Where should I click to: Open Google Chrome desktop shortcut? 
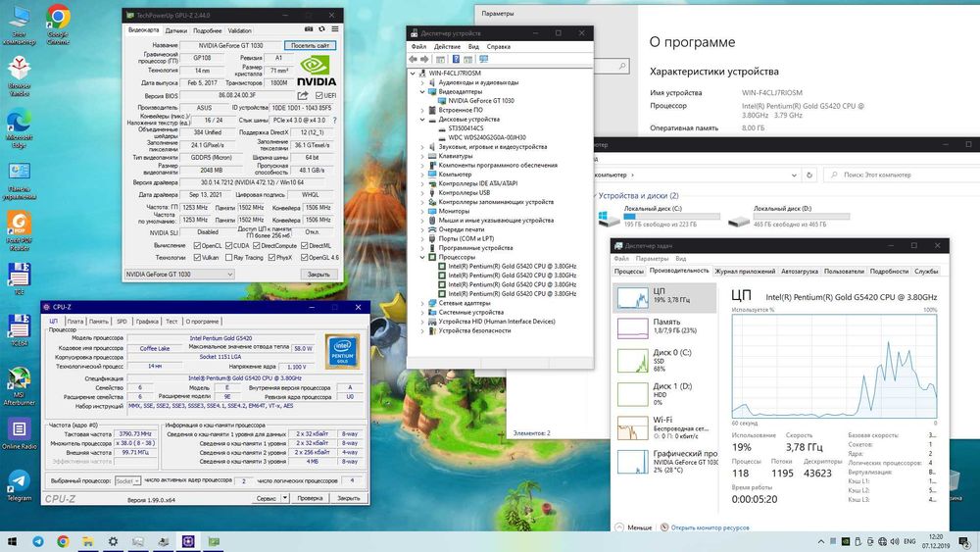tap(58, 25)
